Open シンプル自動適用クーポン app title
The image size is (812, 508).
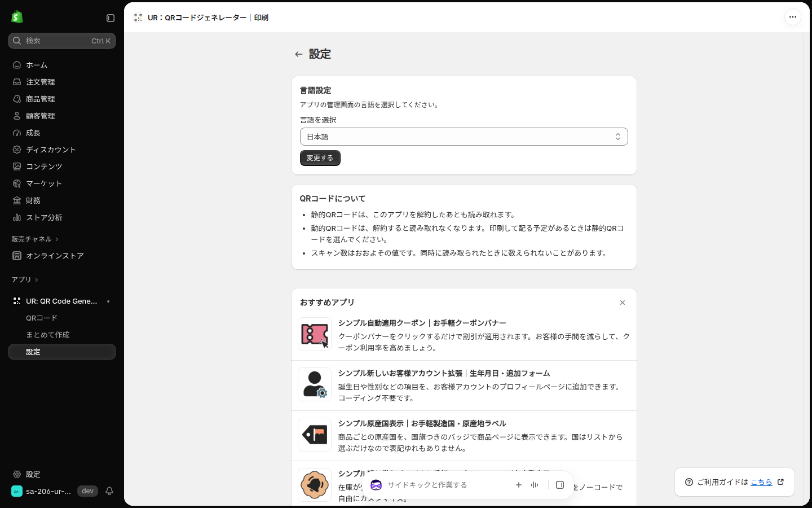point(422,323)
